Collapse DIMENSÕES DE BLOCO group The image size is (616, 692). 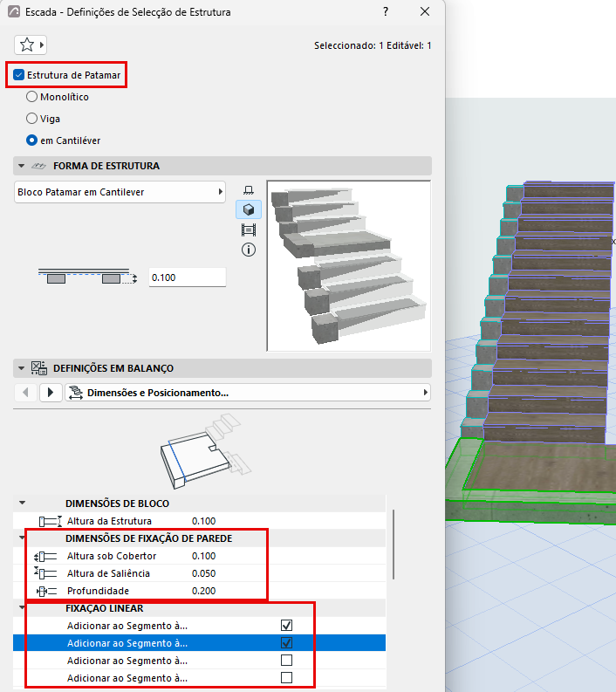point(22,503)
